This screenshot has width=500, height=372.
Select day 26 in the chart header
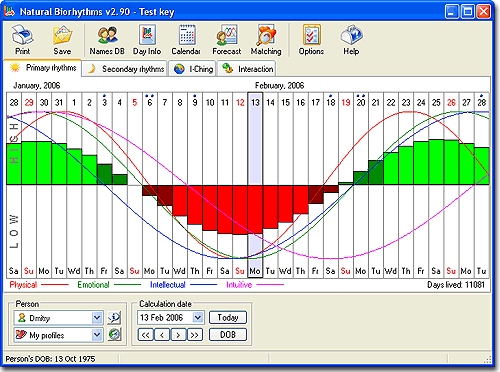(451, 103)
